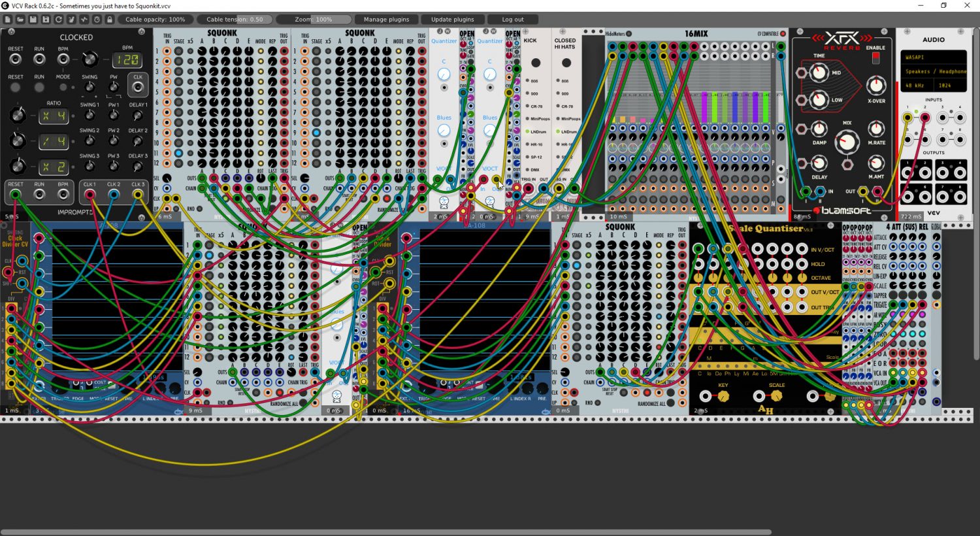Toggle the Clocked RUN button
980x536 pixels.
click(39, 87)
